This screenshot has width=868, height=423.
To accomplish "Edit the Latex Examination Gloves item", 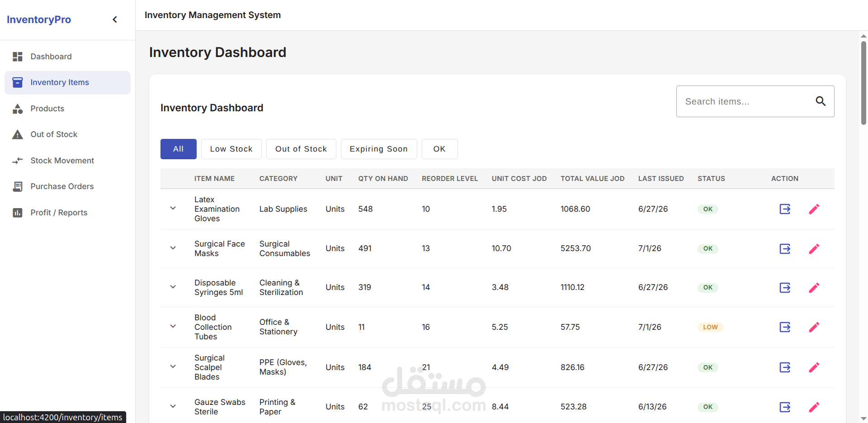I will tap(814, 209).
